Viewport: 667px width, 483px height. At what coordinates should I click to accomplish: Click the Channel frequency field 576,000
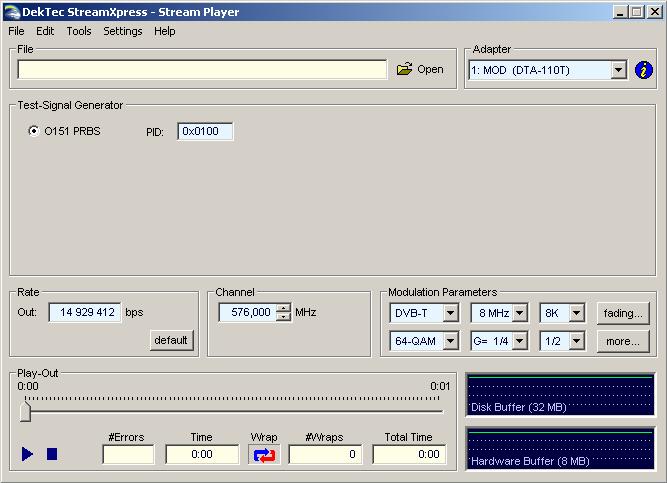(248, 312)
